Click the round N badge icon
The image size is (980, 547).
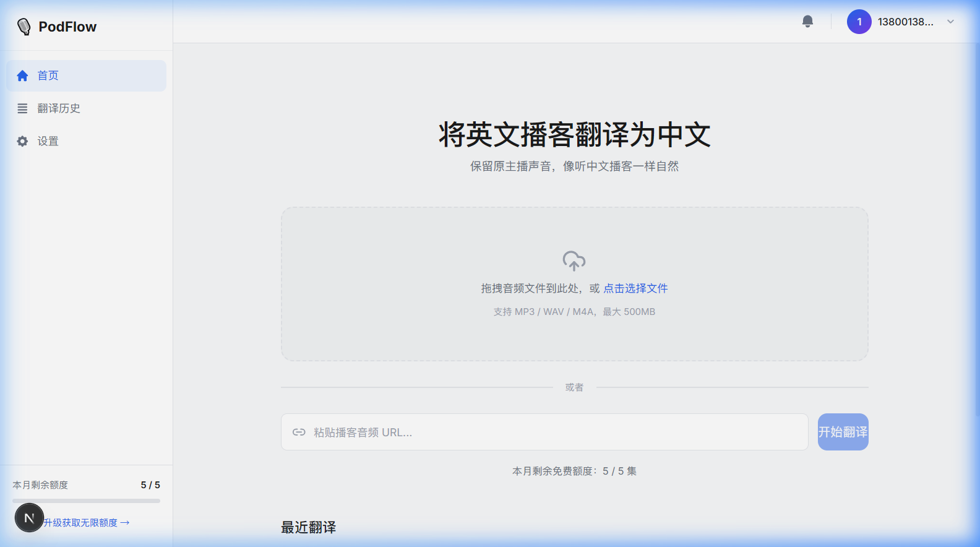point(29,518)
